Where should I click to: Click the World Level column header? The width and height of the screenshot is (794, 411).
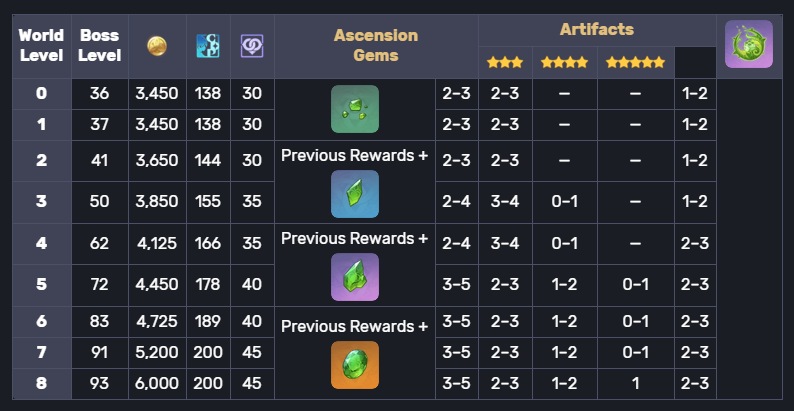click(x=42, y=46)
